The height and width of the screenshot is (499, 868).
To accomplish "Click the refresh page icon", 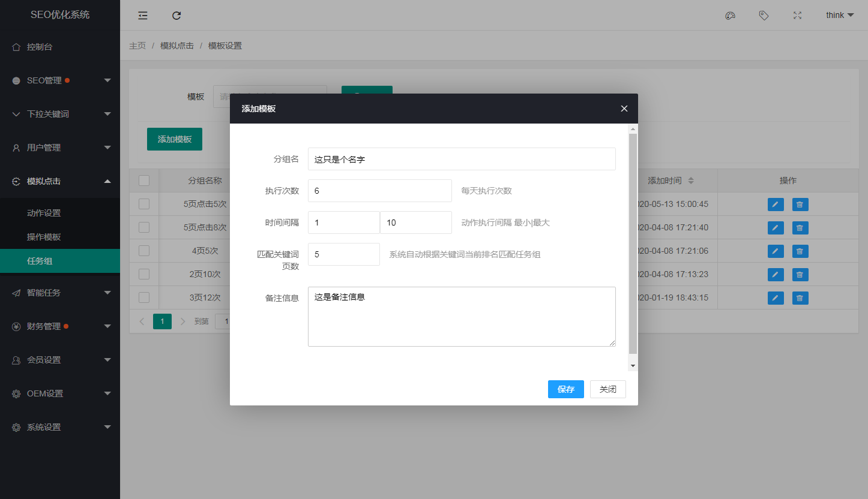I will pyautogui.click(x=176, y=16).
